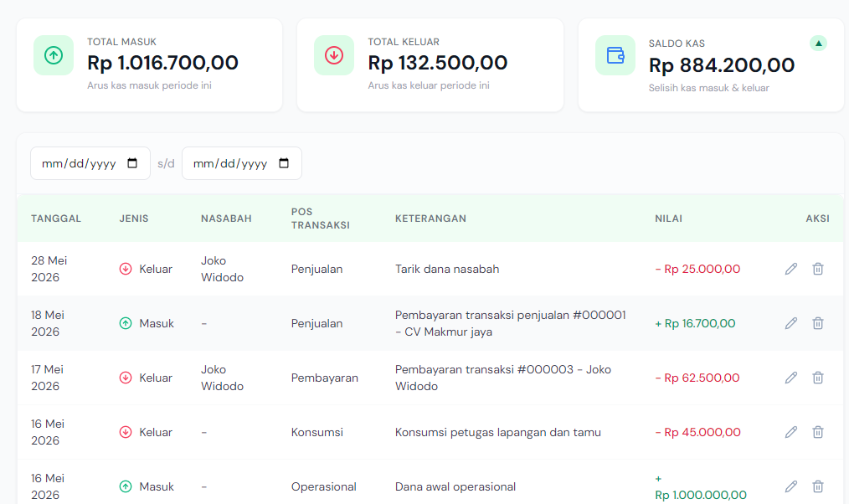Click Joko Widodo nasabah in the 17 Mei row
This screenshot has width=849, height=504.
[x=222, y=378]
